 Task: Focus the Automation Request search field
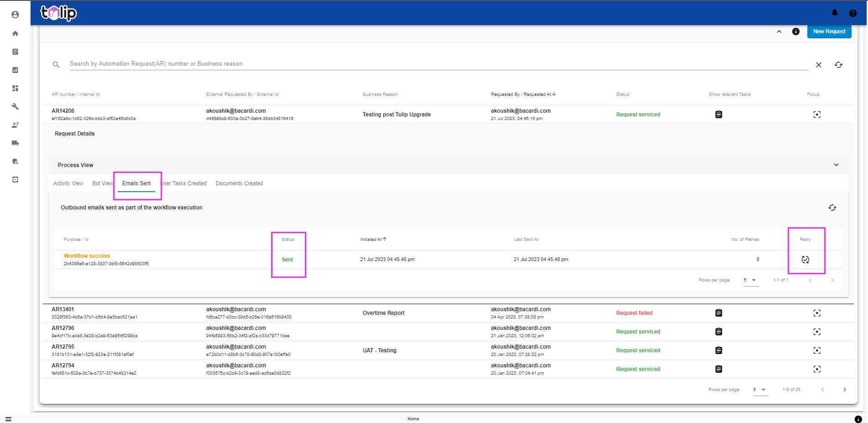click(x=438, y=64)
